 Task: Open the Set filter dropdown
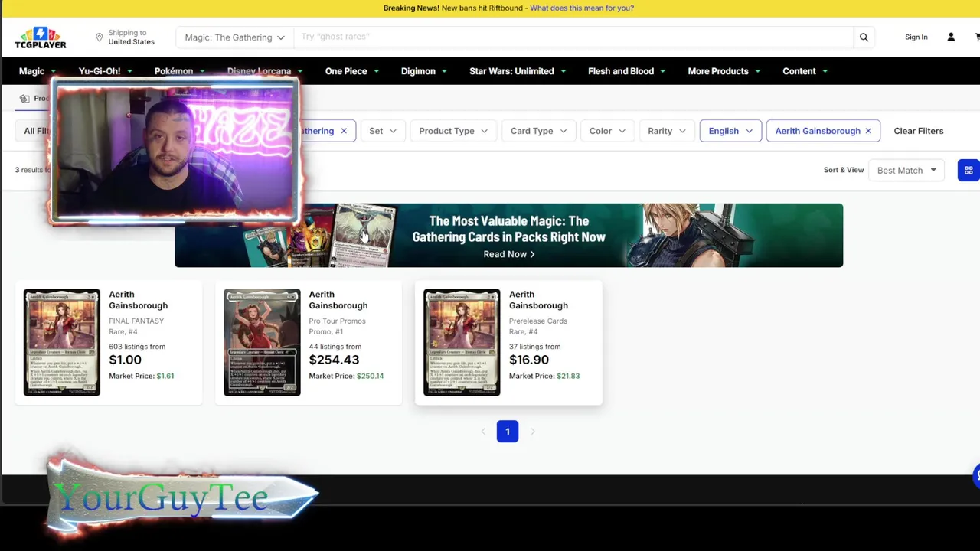click(x=383, y=131)
